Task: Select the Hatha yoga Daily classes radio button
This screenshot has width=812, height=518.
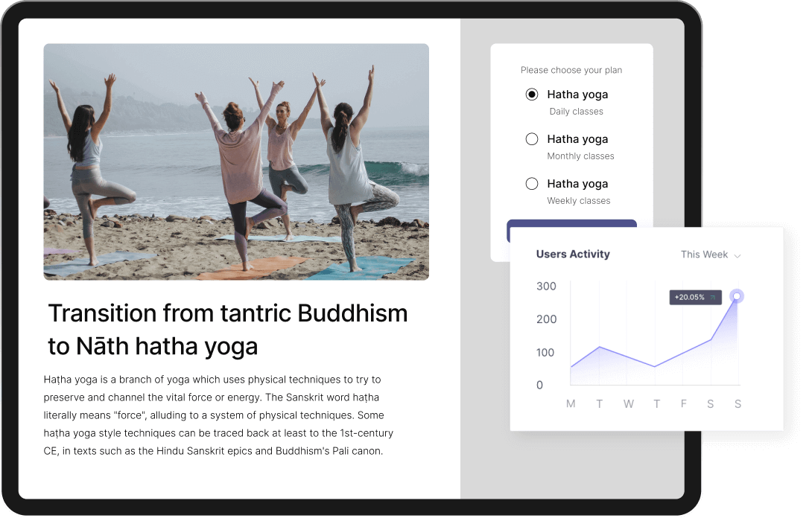Action: pyautogui.click(x=532, y=95)
